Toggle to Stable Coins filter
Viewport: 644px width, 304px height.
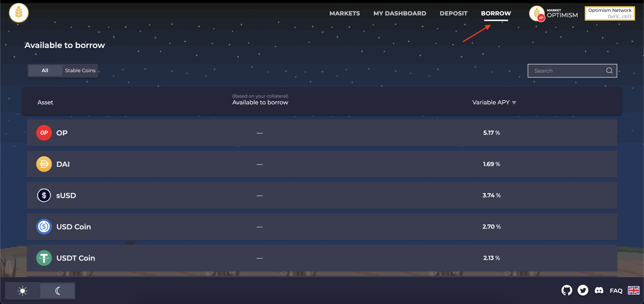point(80,70)
